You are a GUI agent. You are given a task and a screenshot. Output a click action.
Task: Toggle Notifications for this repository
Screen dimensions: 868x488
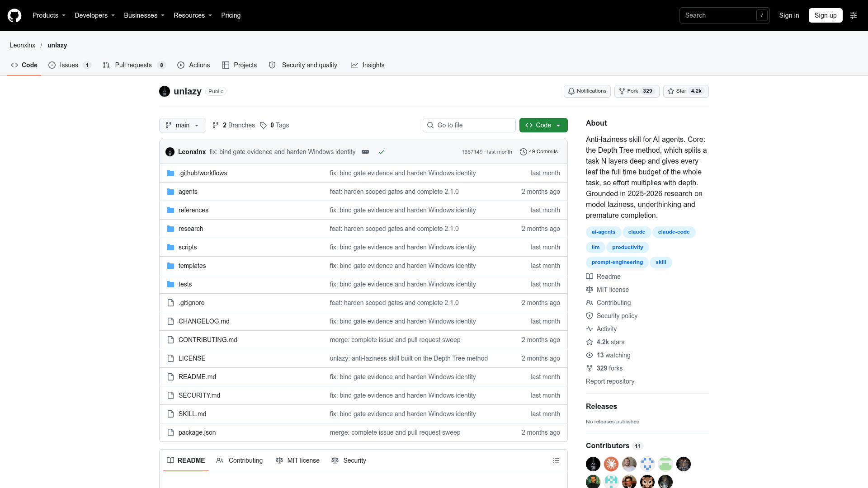tap(587, 91)
